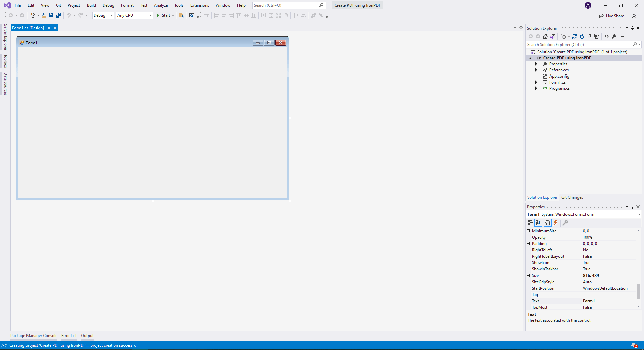Expand the References node in solution tree
The height and width of the screenshot is (350, 644).
pyautogui.click(x=536, y=70)
